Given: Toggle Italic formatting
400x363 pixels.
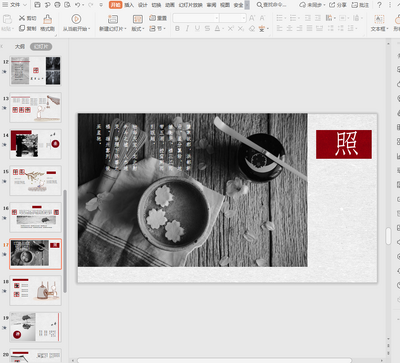Looking at the screenshot, I should pyautogui.click(x=187, y=29).
